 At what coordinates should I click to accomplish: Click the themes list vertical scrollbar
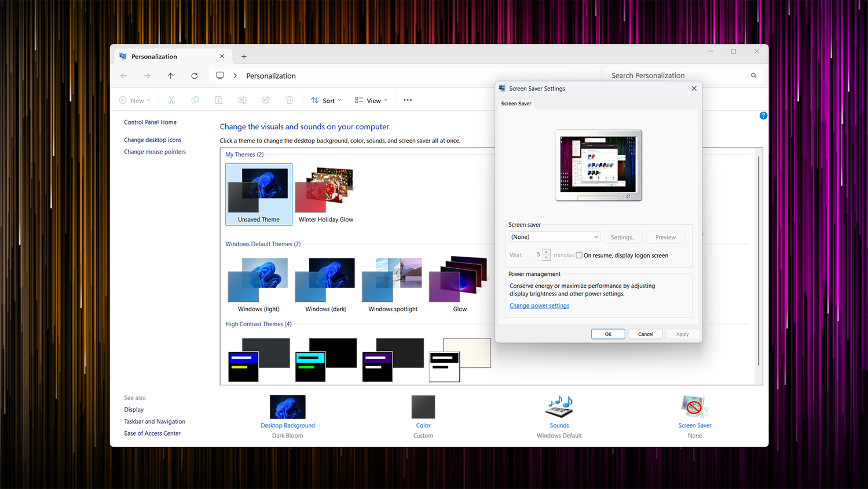click(759, 261)
